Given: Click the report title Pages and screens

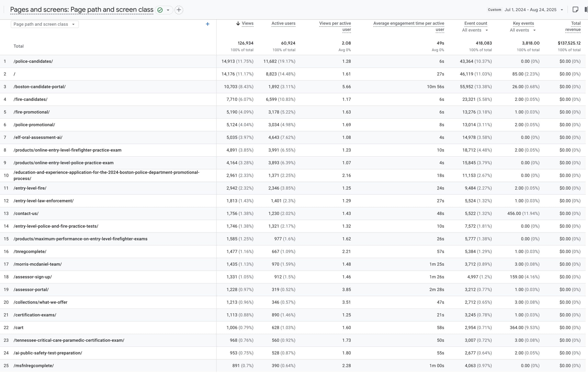Looking at the screenshot, I should tap(82, 10).
